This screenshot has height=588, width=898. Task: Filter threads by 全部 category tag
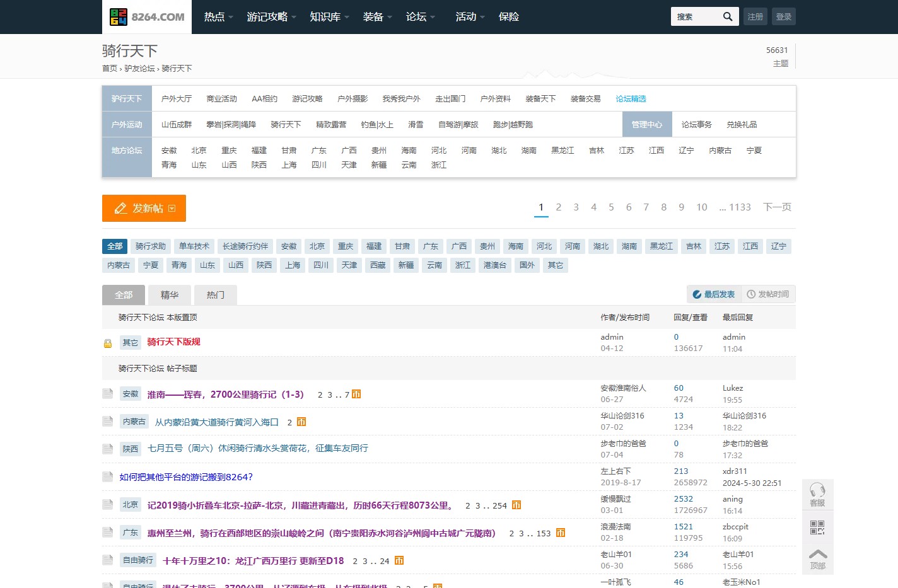click(x=115, y=246)
